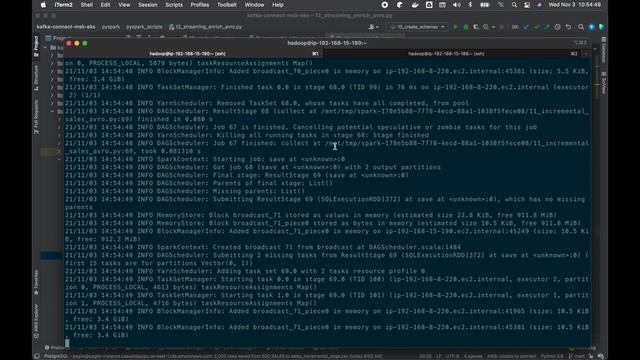Screen dimensions: 640x360
Task: Click the battery icon in menu bar
Action: 485,5
